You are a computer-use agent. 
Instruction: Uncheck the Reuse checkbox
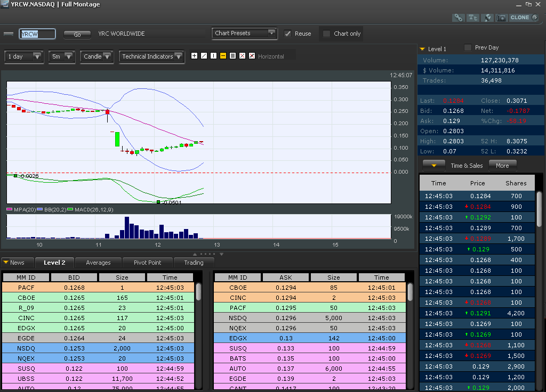pos(288,33)
